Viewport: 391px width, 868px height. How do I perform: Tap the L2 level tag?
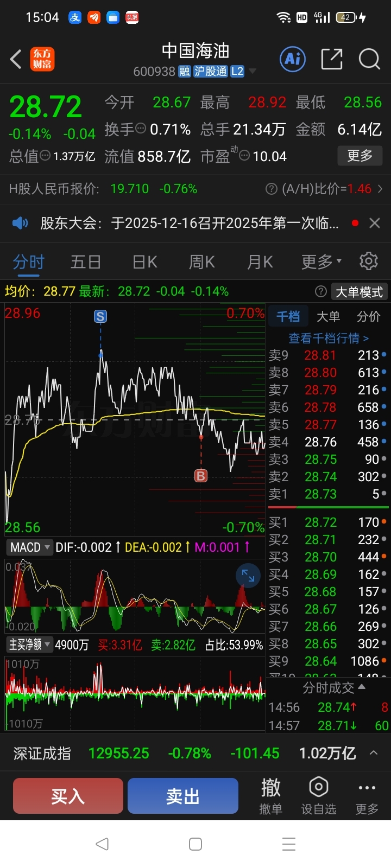237,71
